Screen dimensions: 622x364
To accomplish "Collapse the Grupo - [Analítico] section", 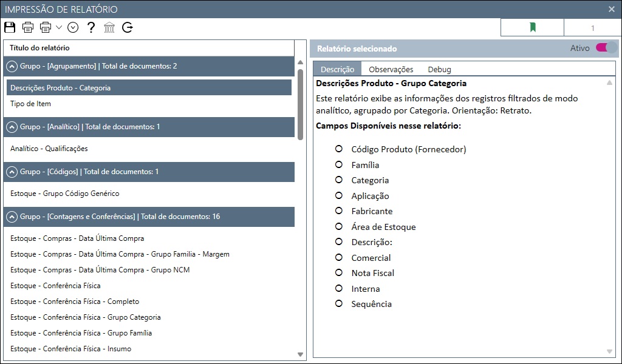I will pos(12,127).
